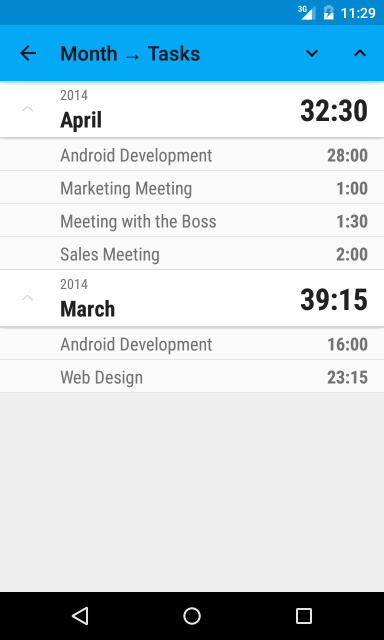Tap Android back navigation triangle

point(80,616)
